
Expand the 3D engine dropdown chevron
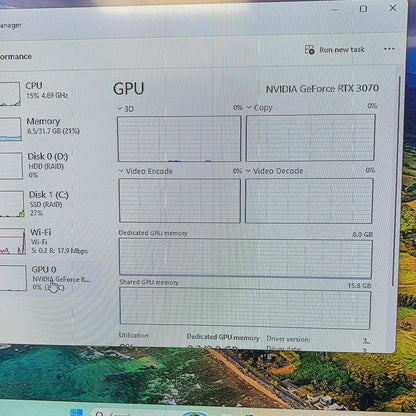119,109
